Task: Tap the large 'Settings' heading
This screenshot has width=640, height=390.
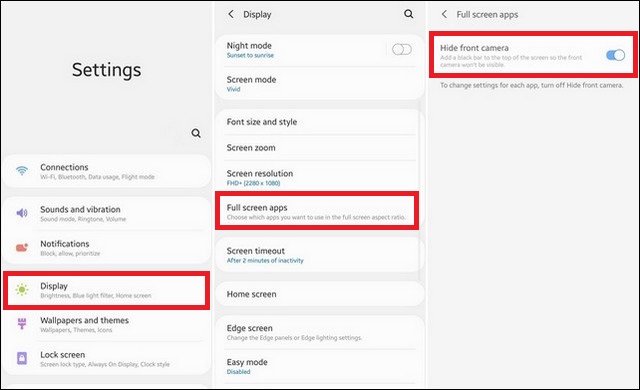Action: pyautogui.click(x=107, y=70)
